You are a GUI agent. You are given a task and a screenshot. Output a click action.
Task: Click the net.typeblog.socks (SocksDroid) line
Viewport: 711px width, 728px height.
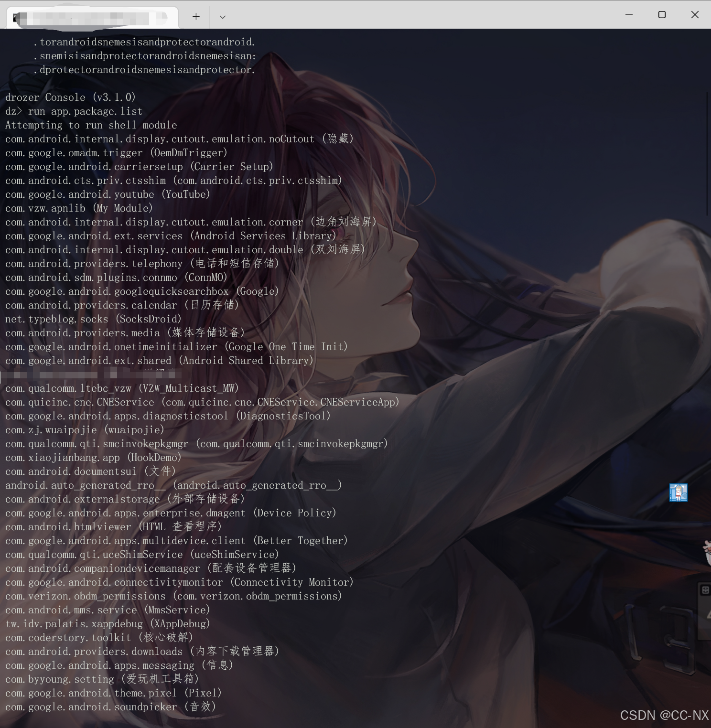(94, 319)
